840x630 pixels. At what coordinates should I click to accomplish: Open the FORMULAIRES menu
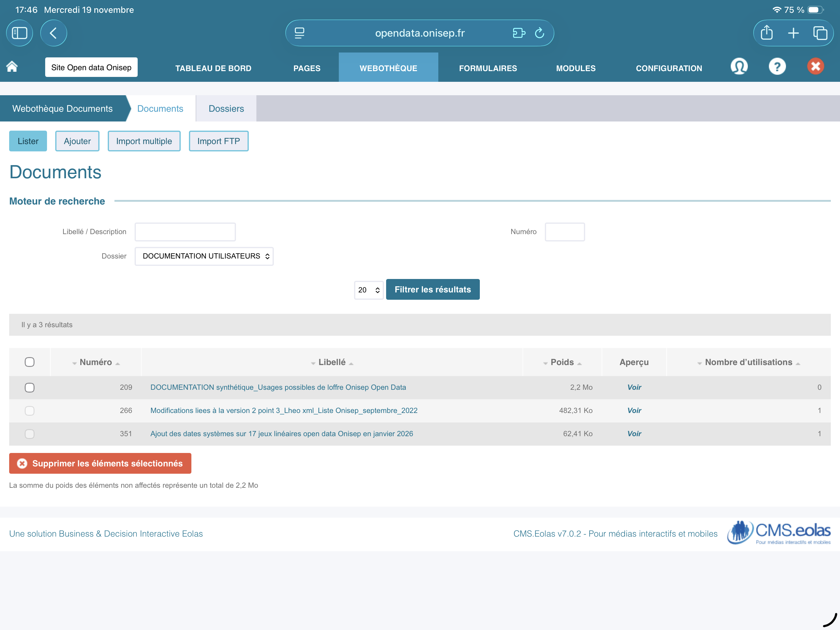click(487, 68)
